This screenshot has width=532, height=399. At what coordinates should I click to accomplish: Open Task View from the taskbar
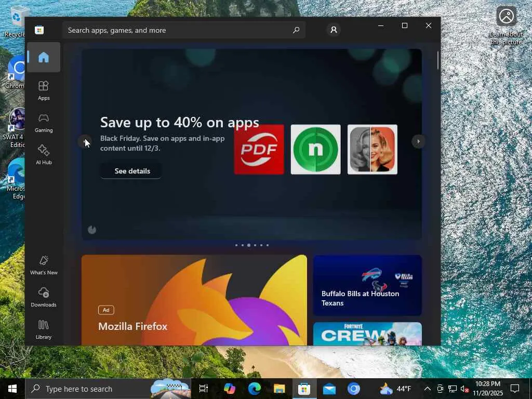[204, 389]
